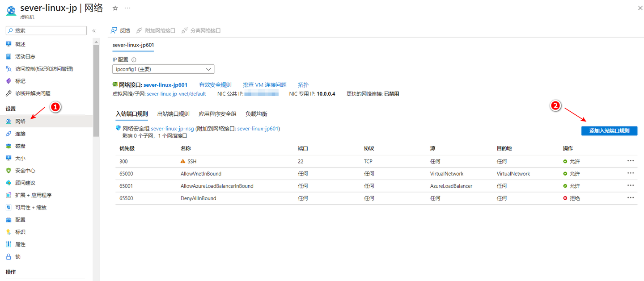Open the sever-linux-jp-nsg security group link

click(173, 129)
